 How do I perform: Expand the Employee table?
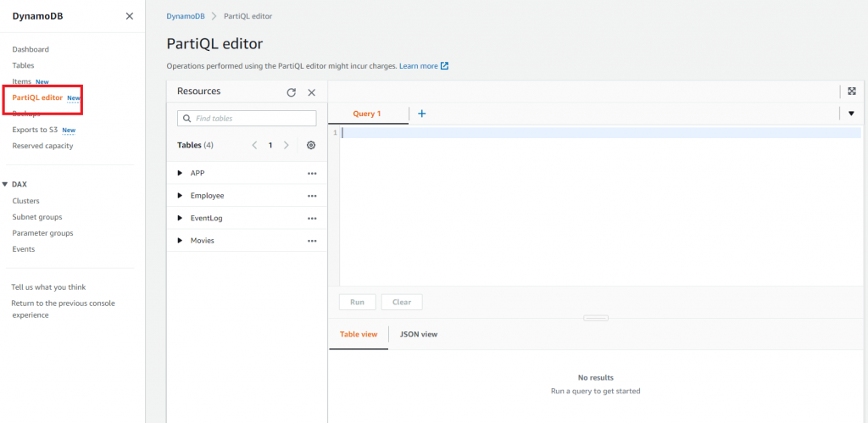click(180, 196)
